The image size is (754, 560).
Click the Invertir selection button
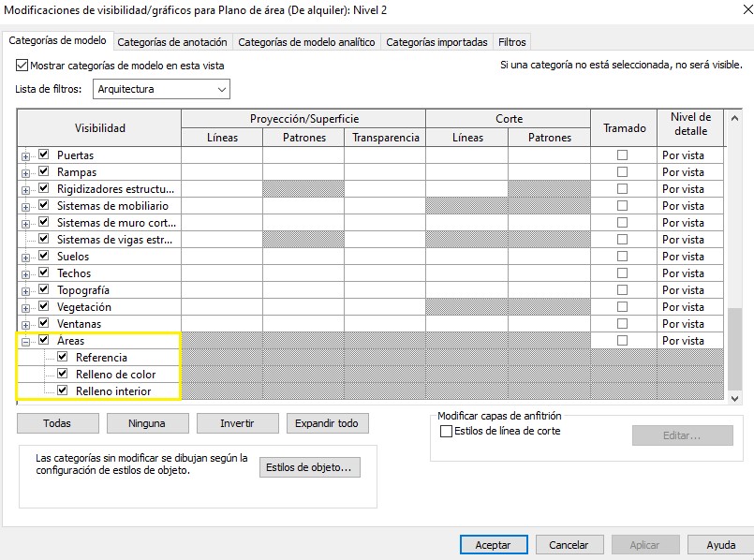click(x=237, y=423)
